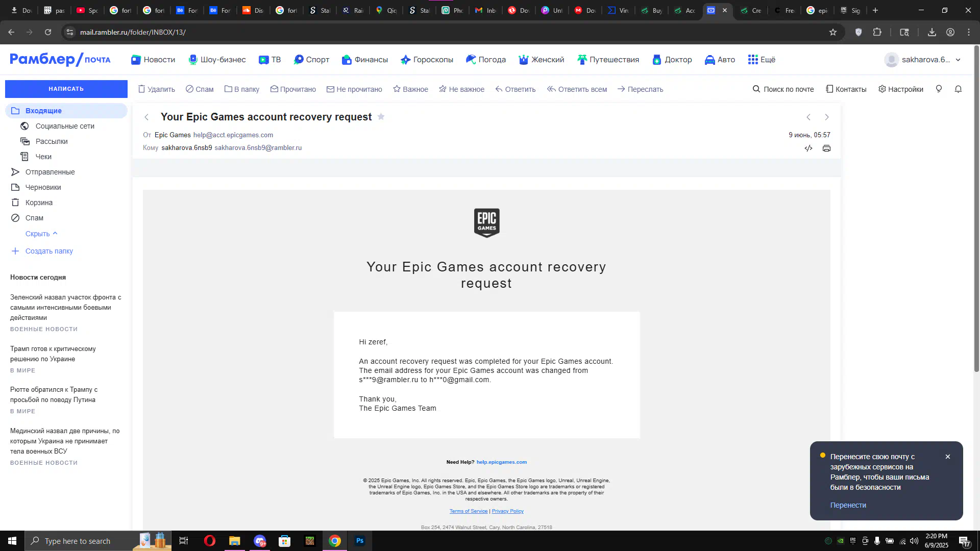This screenshot has height=551, width=980.
Task: Open Контакты address book
Action: (x=846, y=89)
